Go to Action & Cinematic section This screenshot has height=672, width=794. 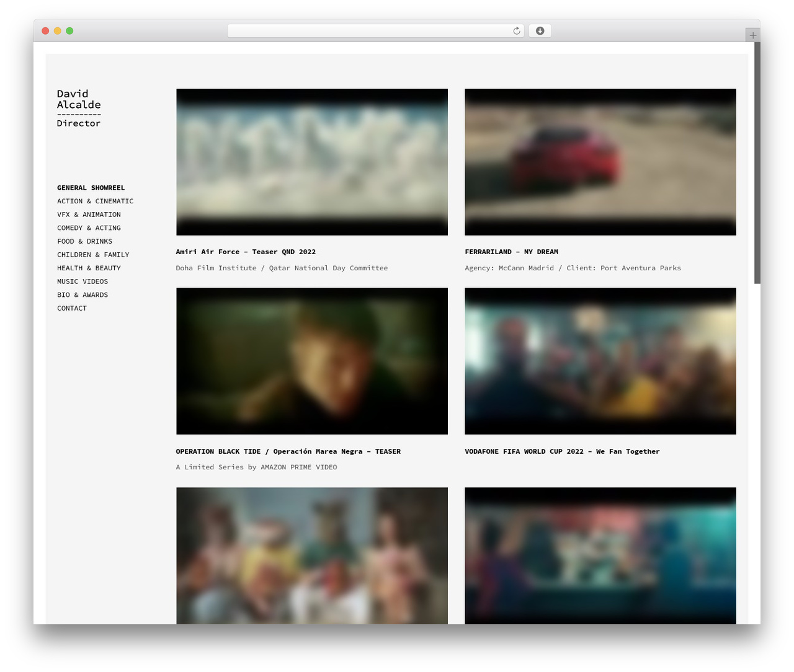(x=95, y=201)
